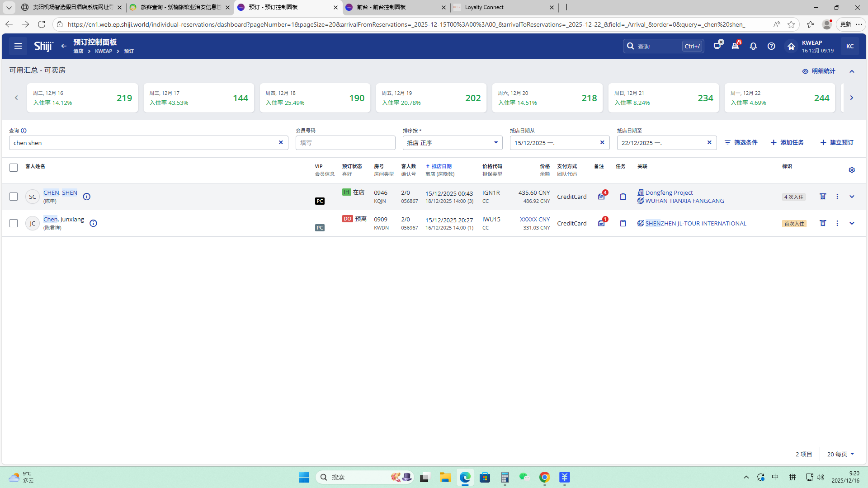
Task: Open task clipboard icon for Chen, Junxiang
Action: click(x=623, y=223)
